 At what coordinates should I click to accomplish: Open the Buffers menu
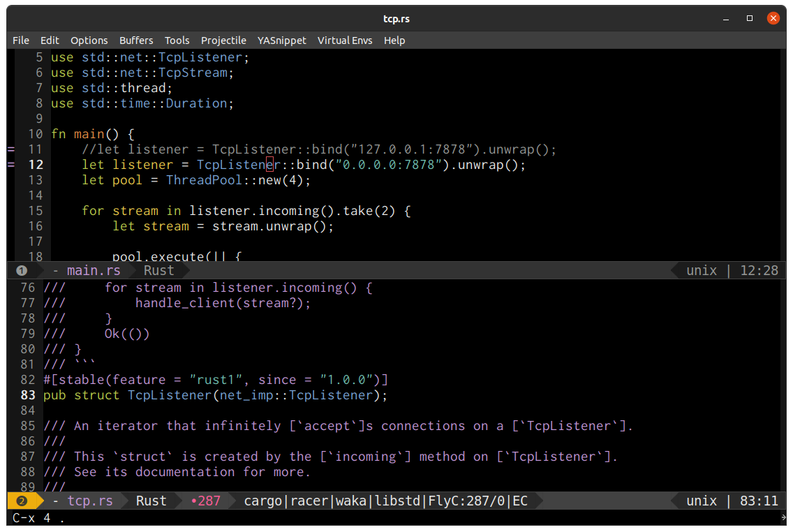(x=136, y=40)
